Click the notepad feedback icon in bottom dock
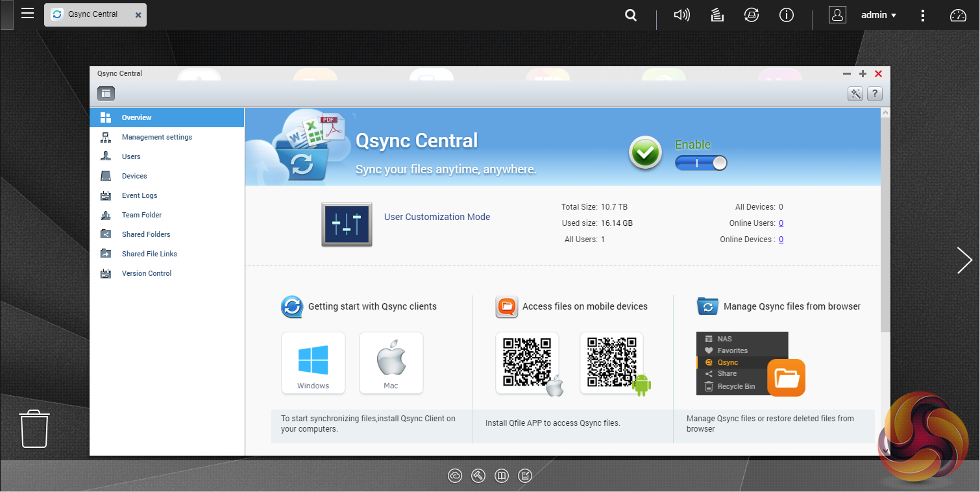Screen dimensions: 980x492 [x=525, y=476]
